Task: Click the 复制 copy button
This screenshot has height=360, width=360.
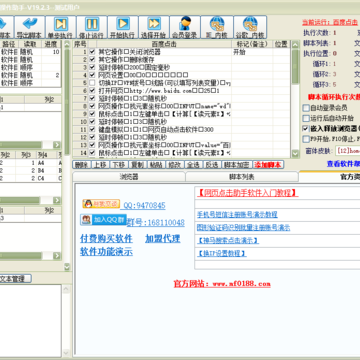Action: pos(137,165)
